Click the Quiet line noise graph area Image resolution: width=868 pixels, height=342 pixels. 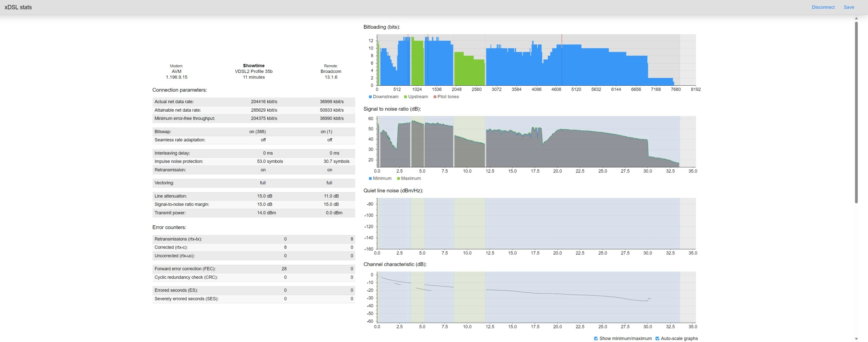(x=536, y=223)
